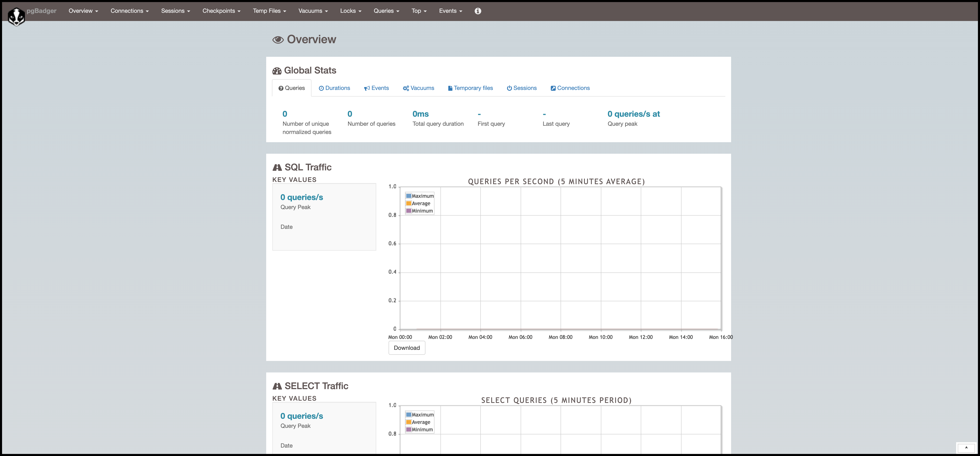980x456 pixels.
Task: Open the Temp Files dropdown menu
Action: (x=269, y=11)
